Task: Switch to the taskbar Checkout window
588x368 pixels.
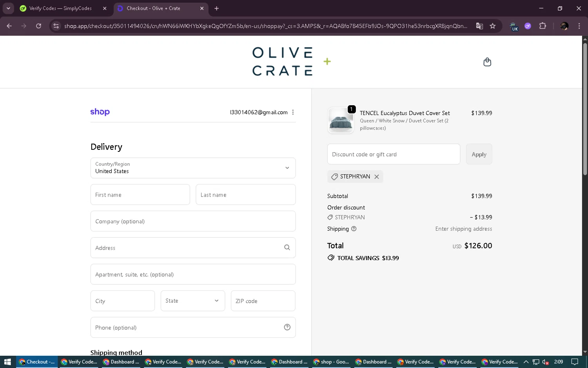Action: [x=37, y=362]
